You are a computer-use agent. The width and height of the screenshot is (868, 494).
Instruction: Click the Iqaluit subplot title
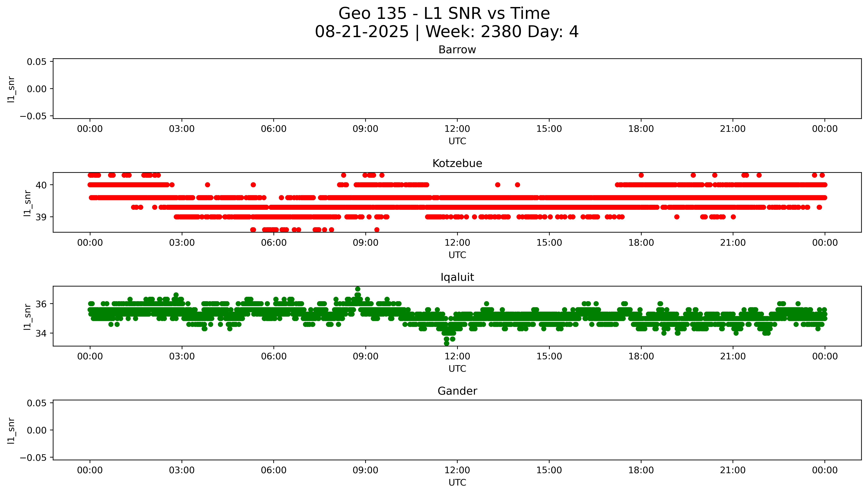click(x=457, y=277)
